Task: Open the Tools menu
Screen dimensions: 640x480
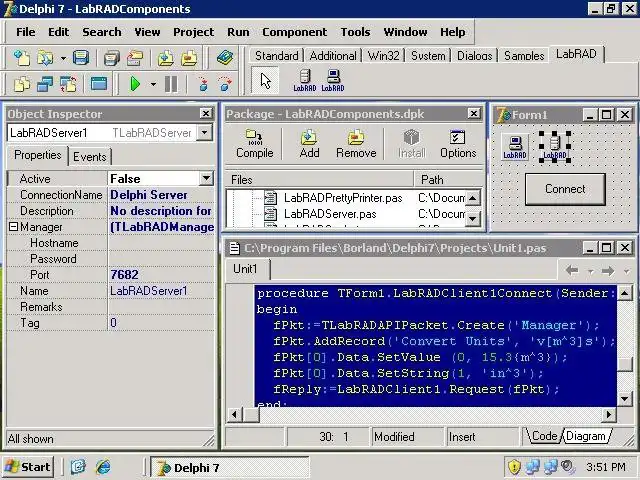Action: point(356,32)
